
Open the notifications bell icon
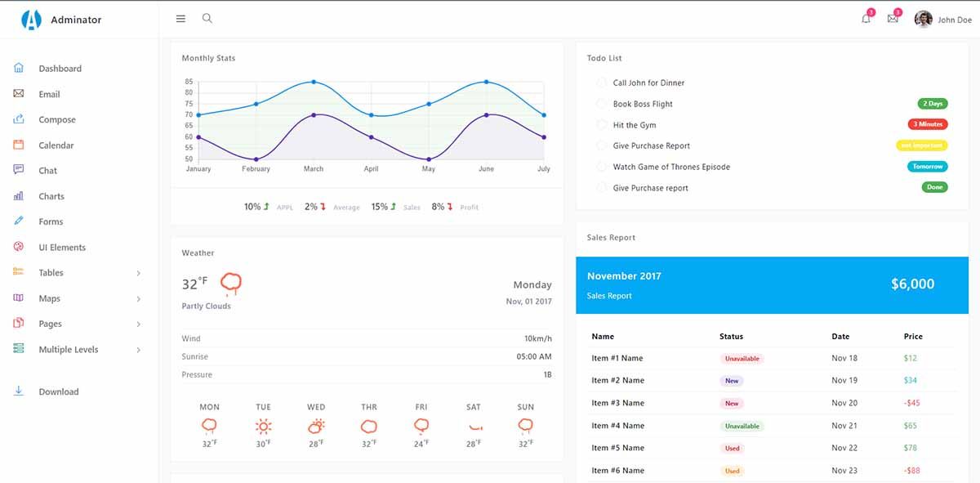coord(866,19)
